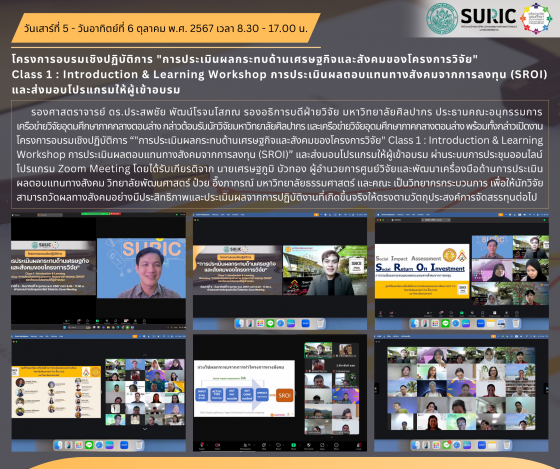The width and height of the screenshot is (560, 469).
Task: Open Zoom app in the top-right screenshot's dock
Action: click(x=481, y=324)
